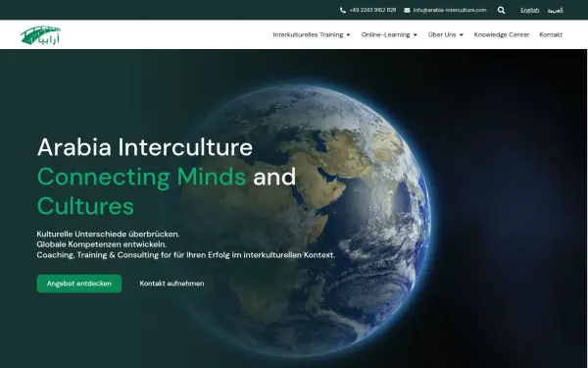Click the green word Cultures
588x368 pixels.
coord(85,206)
